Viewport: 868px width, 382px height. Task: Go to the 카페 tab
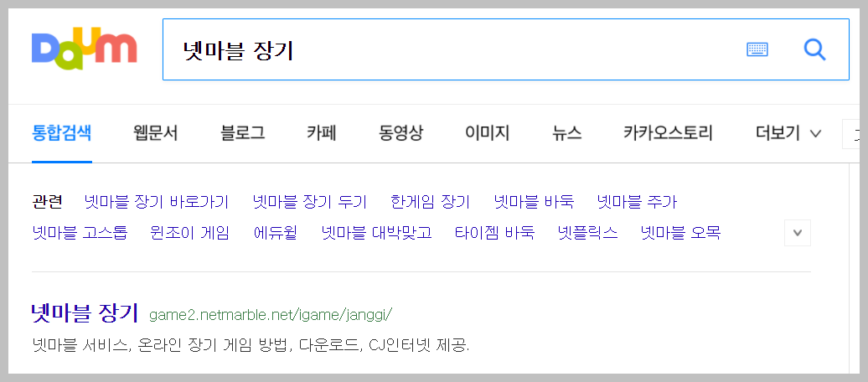322,133
